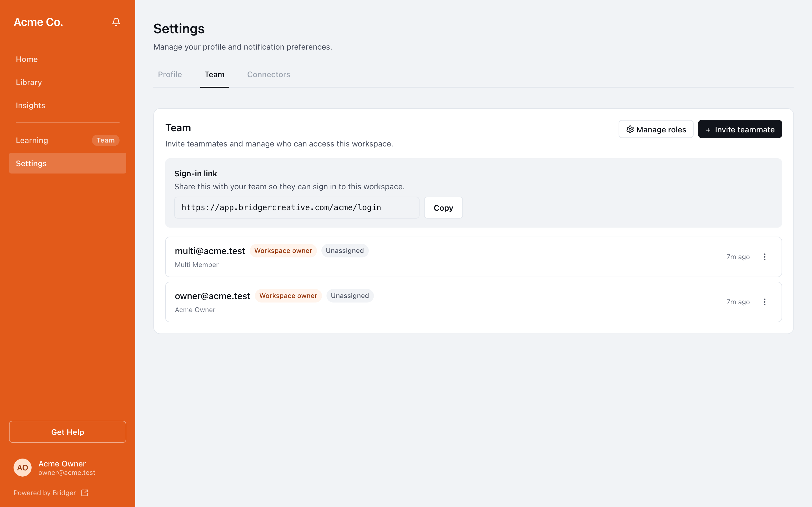Open the three-dot menu for owner@acme.test
This screenshot has height=507, width=812.
click(x=764, y=302)
